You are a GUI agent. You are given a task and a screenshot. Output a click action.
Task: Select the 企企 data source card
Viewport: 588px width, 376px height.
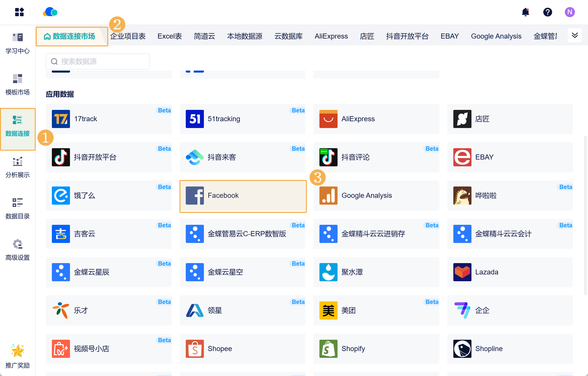[510, 310]
